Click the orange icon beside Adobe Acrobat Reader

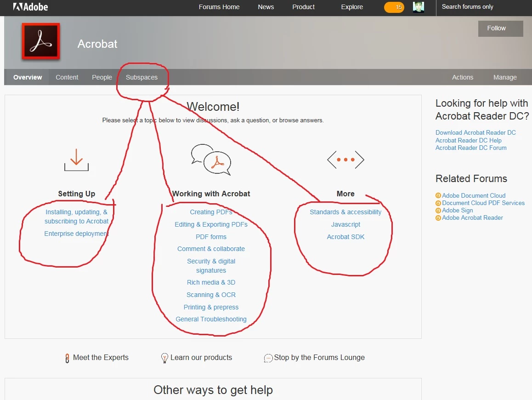pyautogui.click(x=438, y=218)
